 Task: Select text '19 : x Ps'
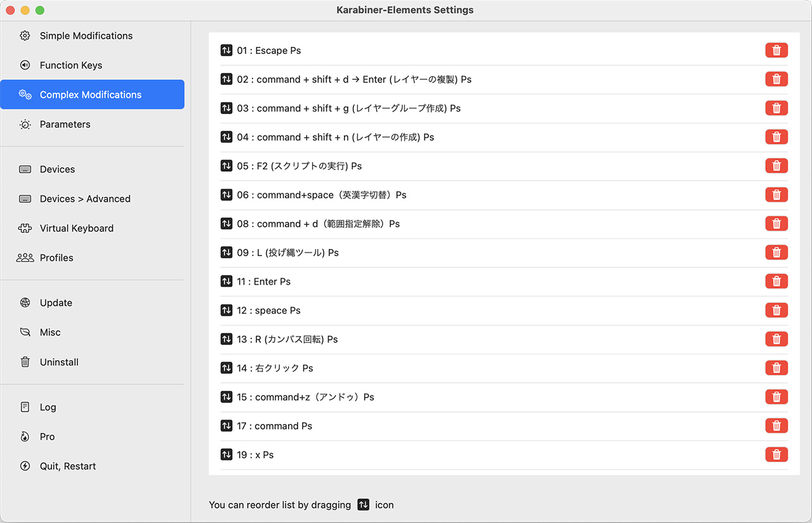pyautogui.click(x=256, y=455)
